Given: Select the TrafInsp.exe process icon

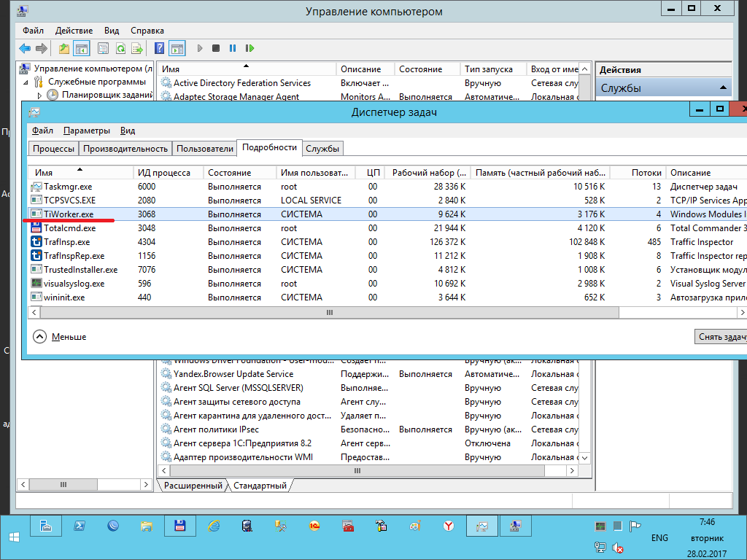Looking at the screenshot, I should 36,242.
